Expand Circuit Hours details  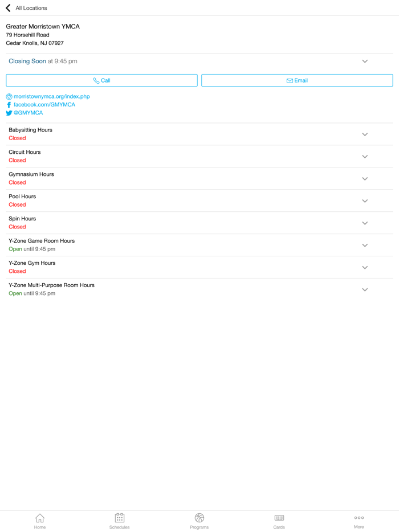(x=365, y=157)
